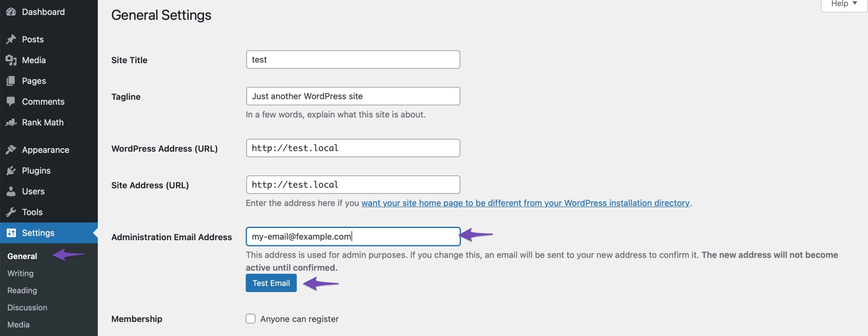Click the Site Title input field
This screenshot has width=868, height=336.
click(353, 60)
